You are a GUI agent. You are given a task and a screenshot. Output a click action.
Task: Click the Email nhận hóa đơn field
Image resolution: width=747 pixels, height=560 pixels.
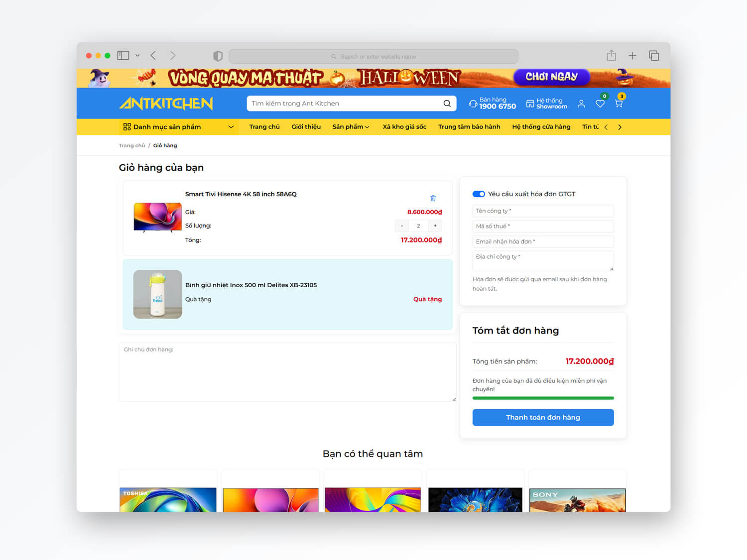pyautogui.click(x=543, y=242)
